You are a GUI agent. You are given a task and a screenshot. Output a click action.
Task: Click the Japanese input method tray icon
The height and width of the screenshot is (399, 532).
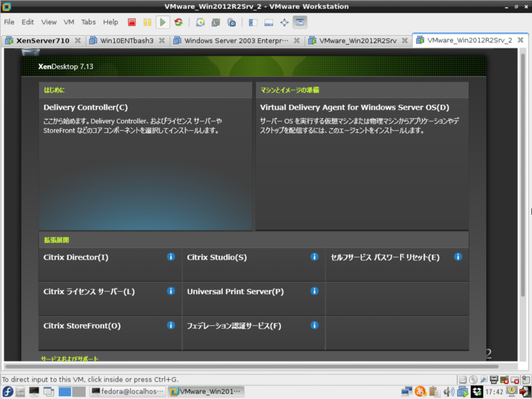coord(420,392)
